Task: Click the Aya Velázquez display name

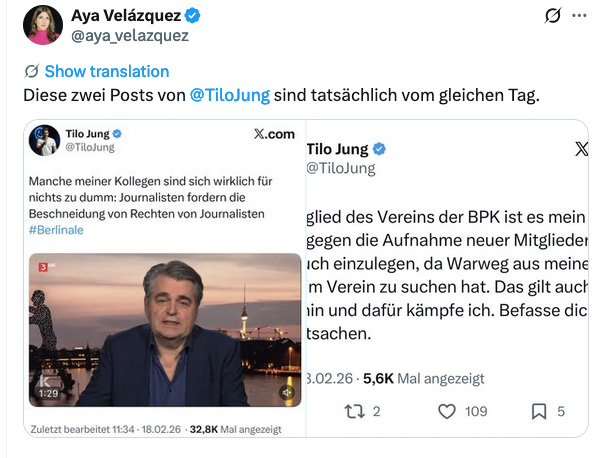Action: coord(126,16)
